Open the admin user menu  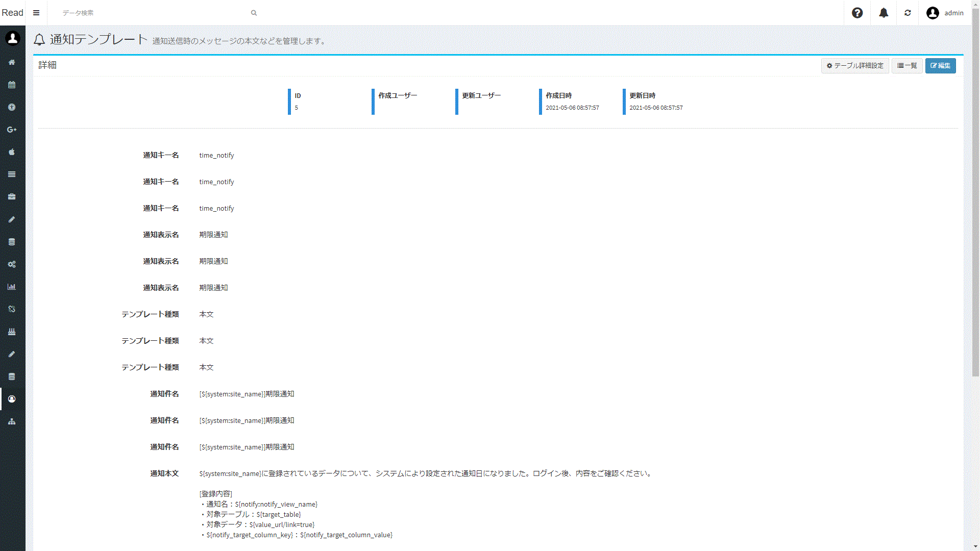point(945,13)
